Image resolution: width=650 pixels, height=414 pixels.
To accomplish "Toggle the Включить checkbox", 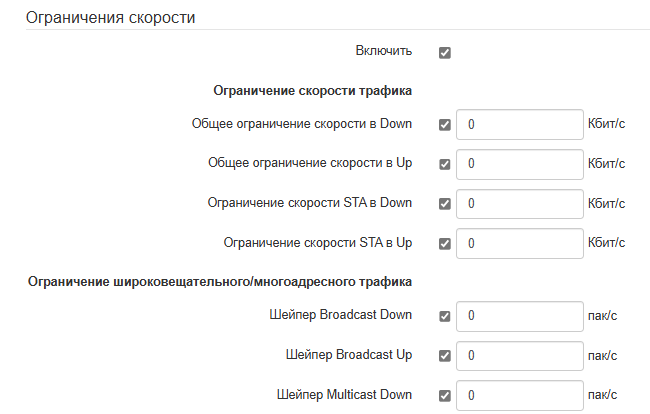I will click(445, 52).
